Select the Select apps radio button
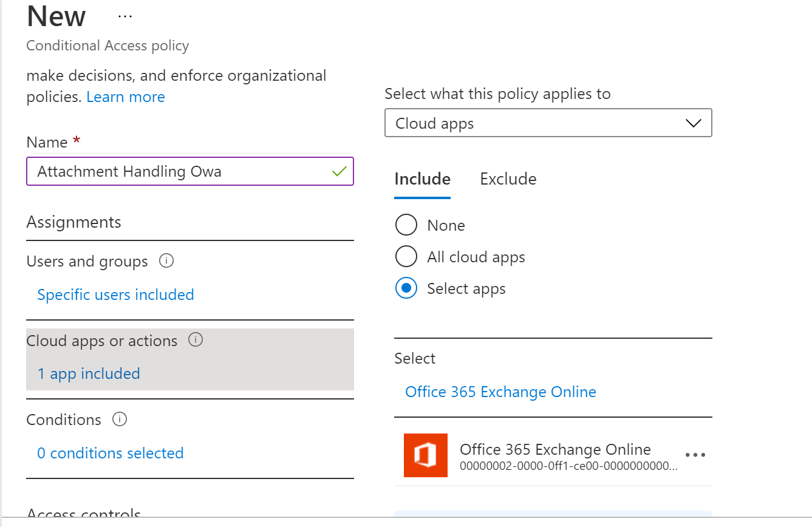 406,288
